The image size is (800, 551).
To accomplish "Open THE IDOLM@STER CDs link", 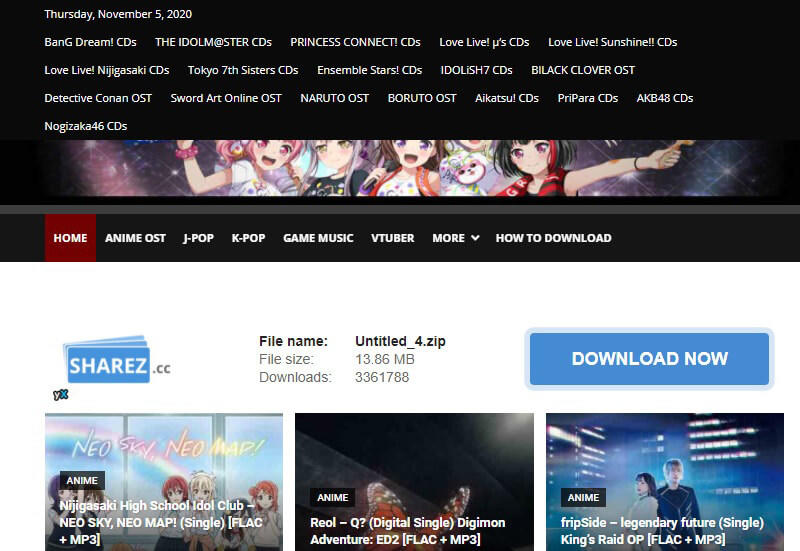I will pos(213,42).
